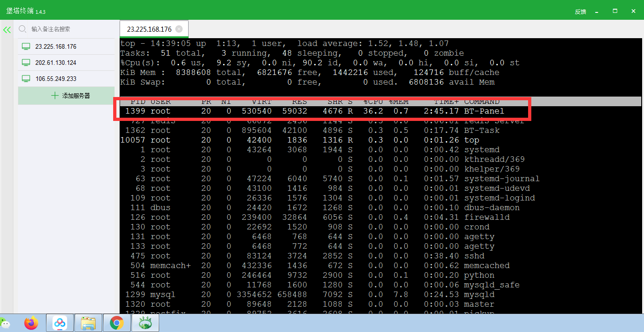Click the systemd-udevd process name
This screenshot has height=332, width=644.
point(497,188)
